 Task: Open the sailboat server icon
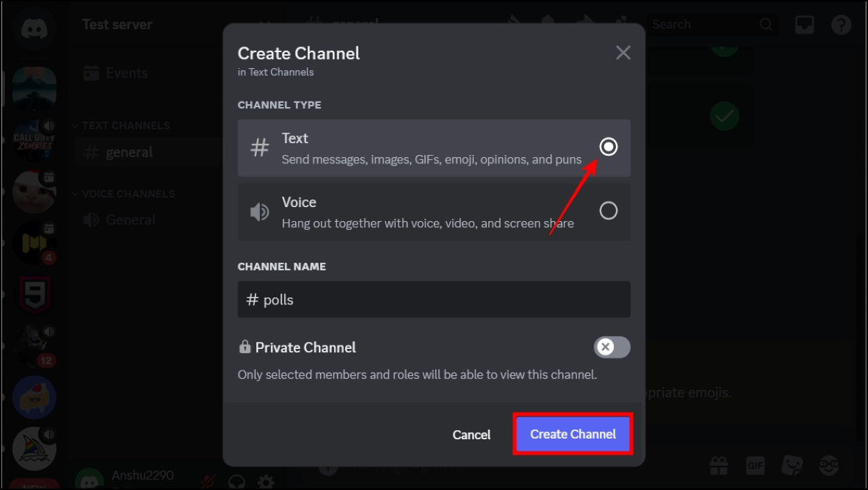point(33,447)
